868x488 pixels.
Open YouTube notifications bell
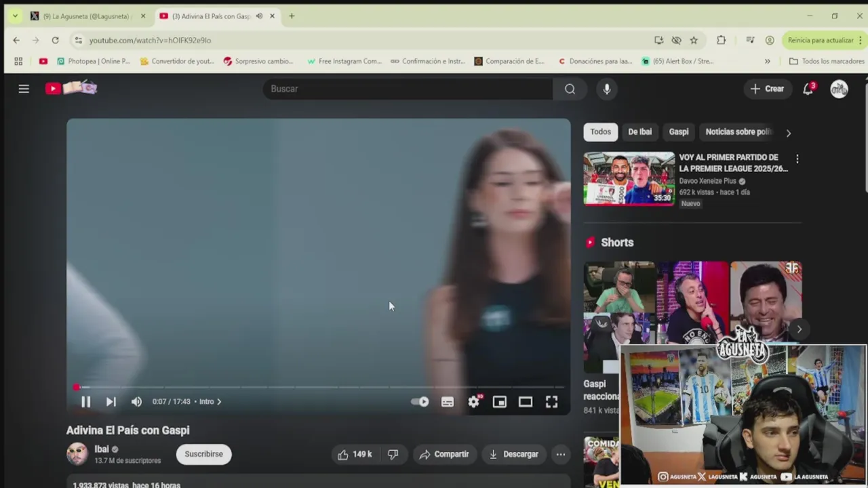tap(808, 89)
